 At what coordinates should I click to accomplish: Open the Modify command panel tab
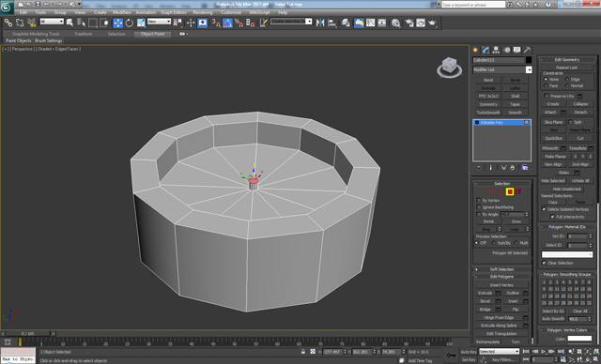pos(486,50)
